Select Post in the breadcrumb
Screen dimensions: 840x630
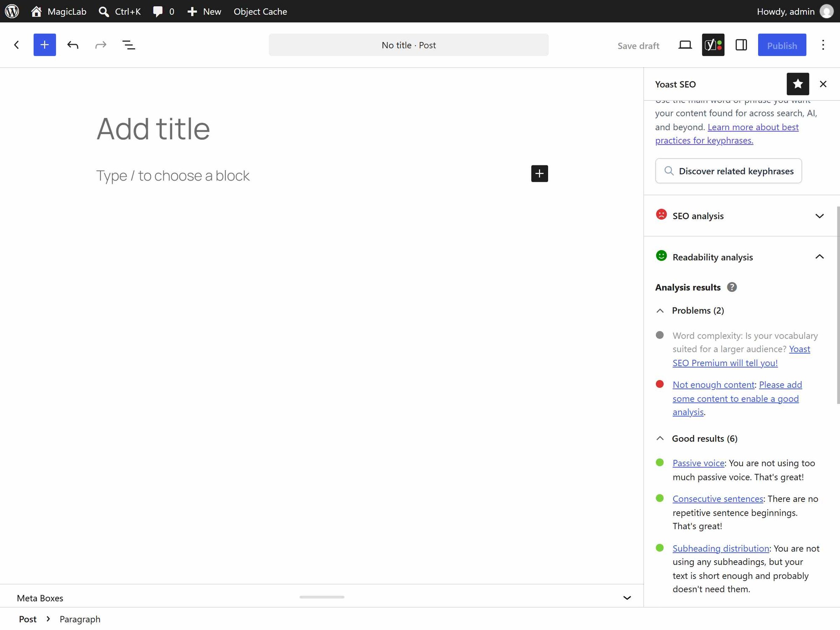coord(28,619)
